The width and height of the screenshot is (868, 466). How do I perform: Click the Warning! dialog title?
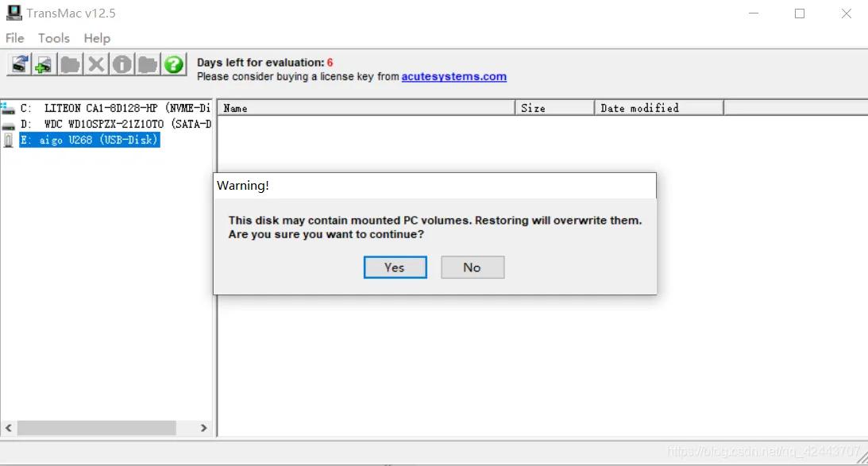click(243, 186)
